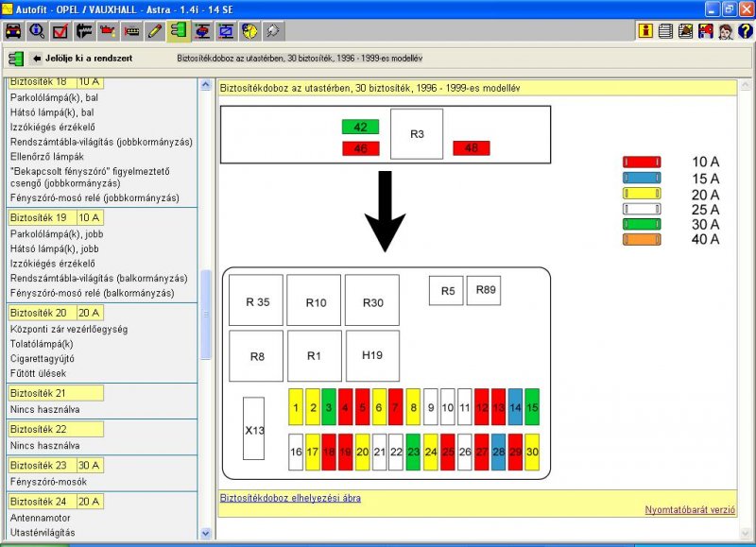Select relay R89
The width and height of the screenshot is (756, 547).
[484, 291]
